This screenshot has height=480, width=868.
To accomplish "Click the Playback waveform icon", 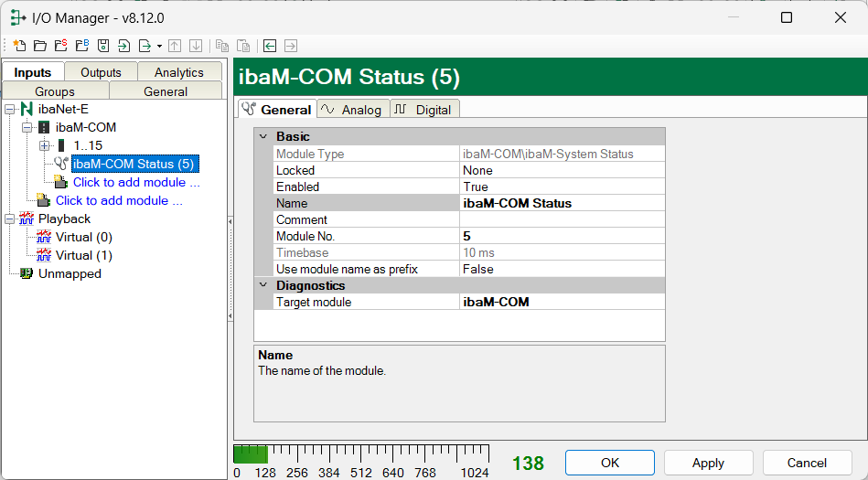I will point(26,219).
